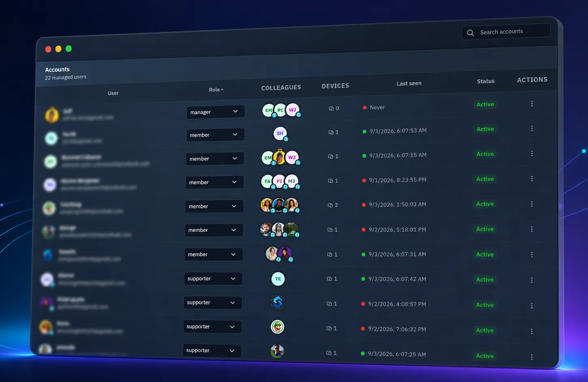Click the Last seen column header
The image size is (588, 382).
[x=409, y=83]
